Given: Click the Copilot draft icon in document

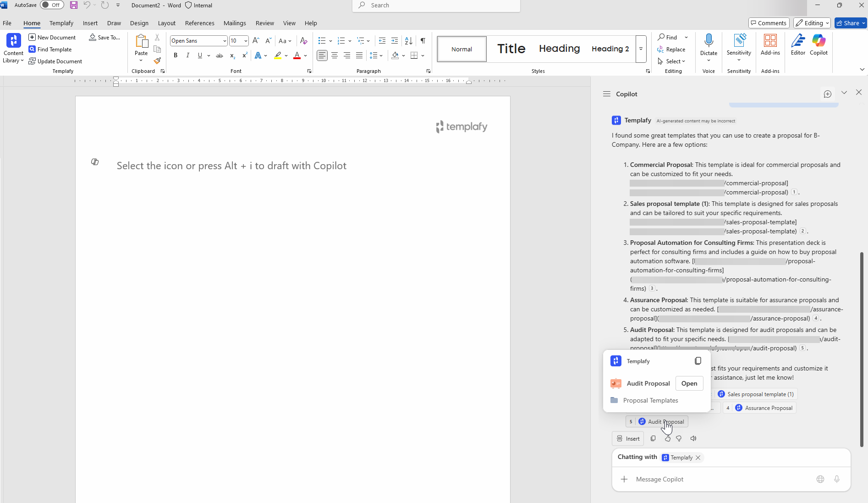Looking at the screenshot, I should (95, 162).
